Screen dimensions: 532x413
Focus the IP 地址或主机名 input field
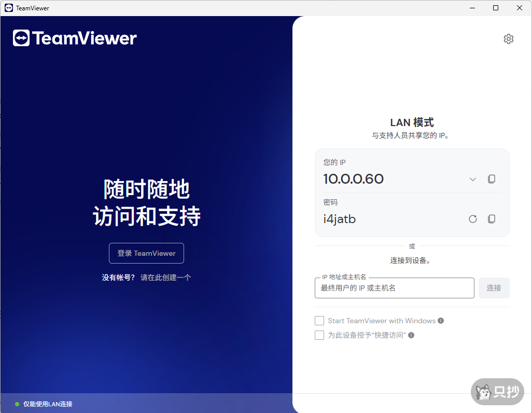click(394, 288)
